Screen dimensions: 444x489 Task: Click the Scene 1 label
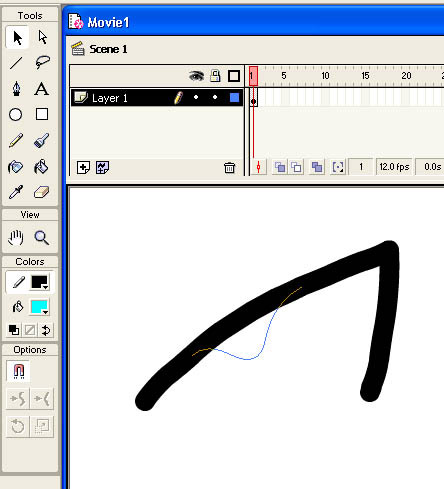coord(108,49)
